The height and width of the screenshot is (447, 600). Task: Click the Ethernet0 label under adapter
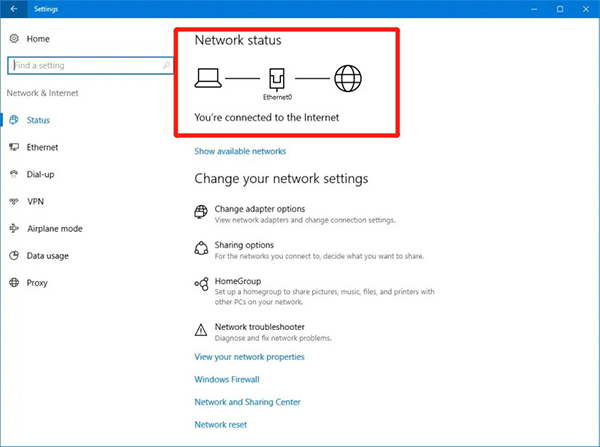(277, 97)
